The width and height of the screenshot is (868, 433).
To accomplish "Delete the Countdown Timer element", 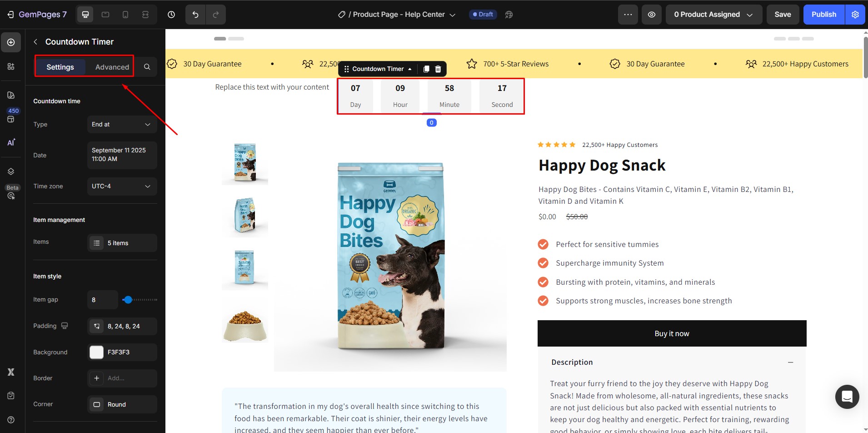I will [438, 69].
